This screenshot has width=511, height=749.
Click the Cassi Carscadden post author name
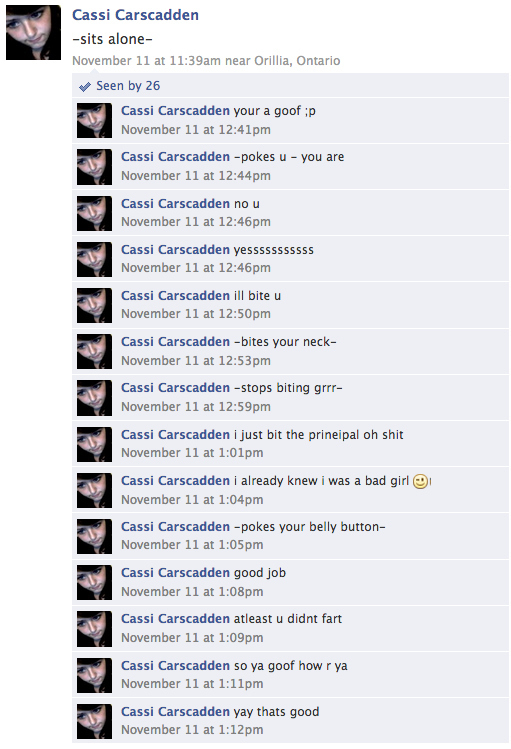click(x=135, y=15)
